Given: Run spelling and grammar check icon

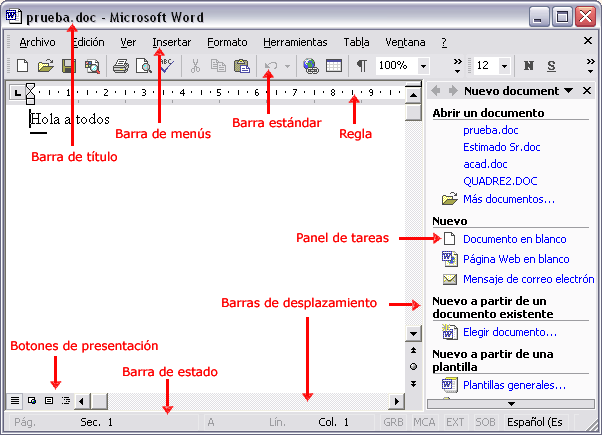Looking at the screenshot, I should click(x=167, y=65).
